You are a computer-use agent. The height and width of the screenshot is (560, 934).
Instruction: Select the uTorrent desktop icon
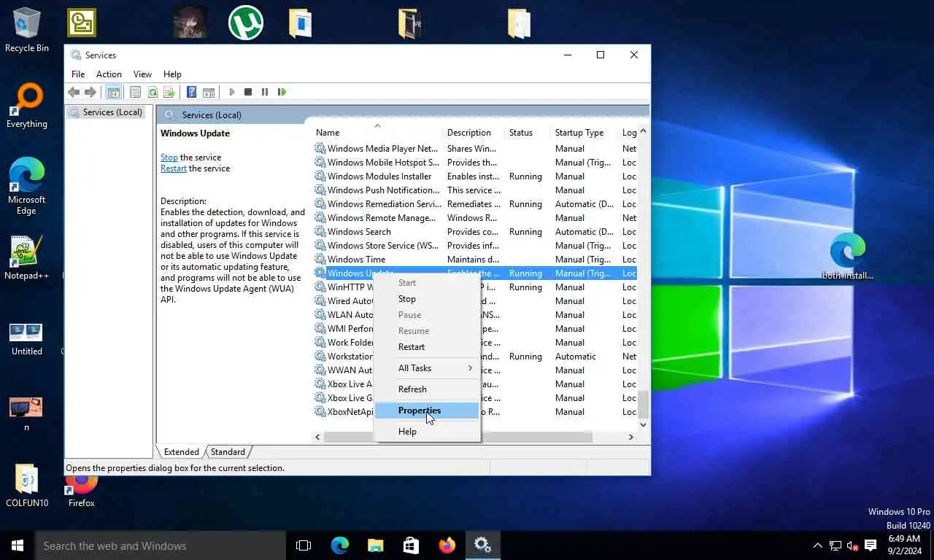tap(246, 22)
